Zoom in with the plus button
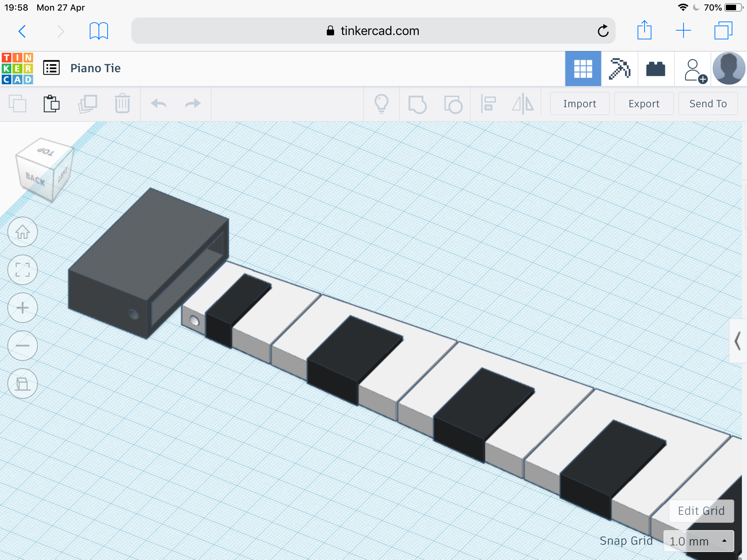Viewport: 747px width, 560px height. (x=23, y=308)
